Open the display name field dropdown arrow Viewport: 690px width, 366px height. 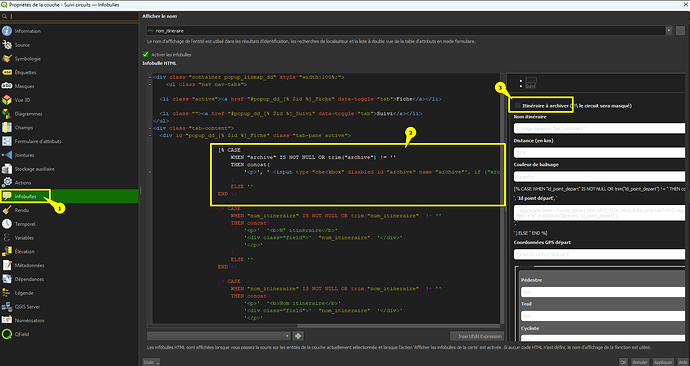pos(669,31)
